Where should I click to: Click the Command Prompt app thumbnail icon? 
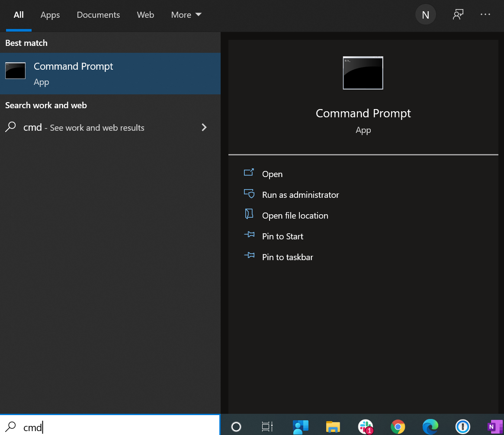(x=363, y=73)
